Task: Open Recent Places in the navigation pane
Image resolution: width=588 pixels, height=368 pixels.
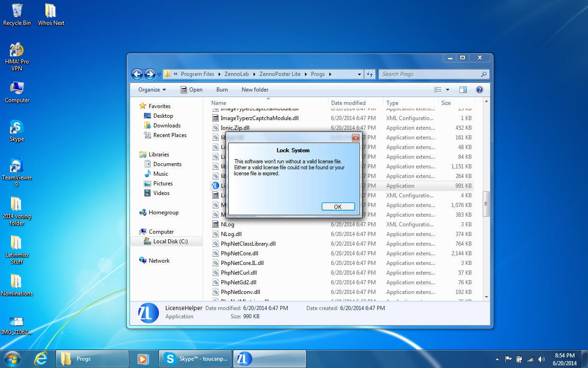Action: coord(170,135)
